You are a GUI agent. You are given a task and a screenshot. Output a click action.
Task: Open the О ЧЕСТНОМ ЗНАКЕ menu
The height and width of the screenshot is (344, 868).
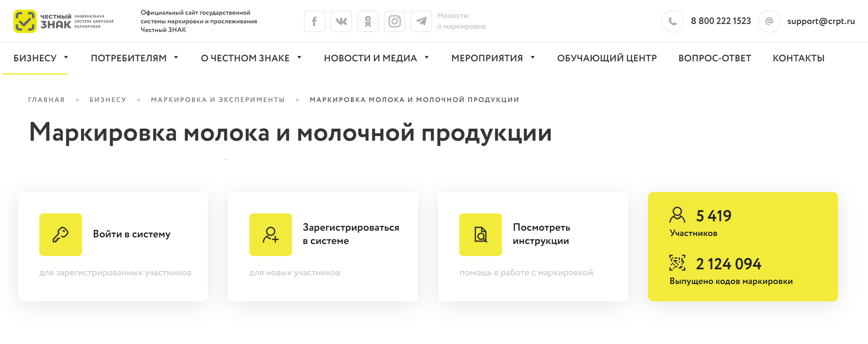(x=245, y=58)
